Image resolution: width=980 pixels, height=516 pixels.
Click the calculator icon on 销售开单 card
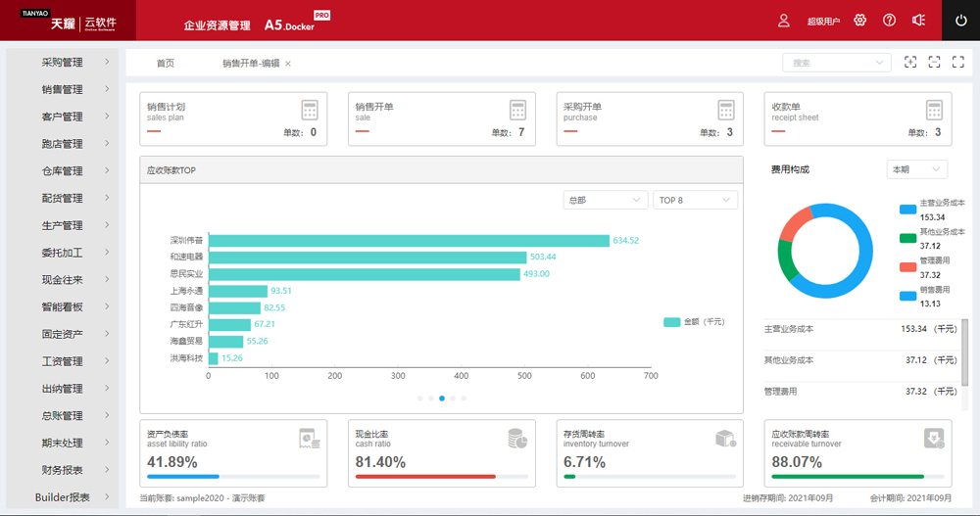click(517, 110)
